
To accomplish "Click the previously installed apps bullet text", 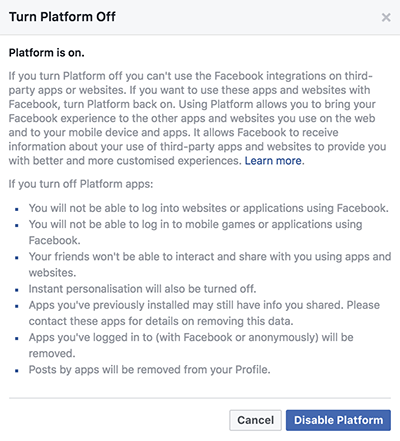I will tap(204, 313).
